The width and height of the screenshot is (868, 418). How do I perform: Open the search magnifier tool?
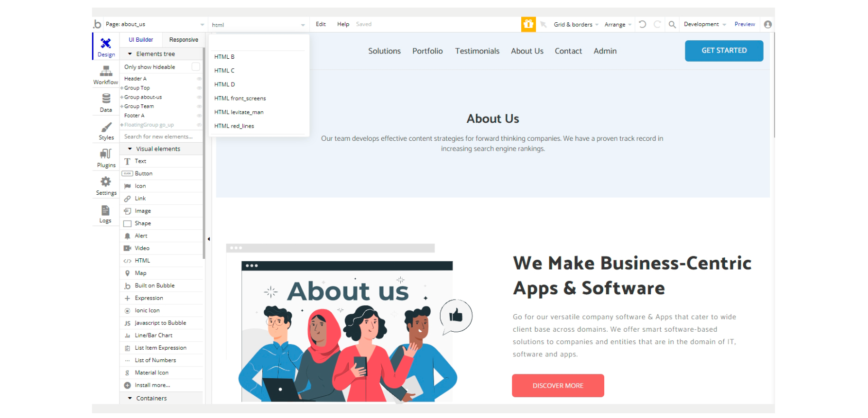(x=672, y=24)
